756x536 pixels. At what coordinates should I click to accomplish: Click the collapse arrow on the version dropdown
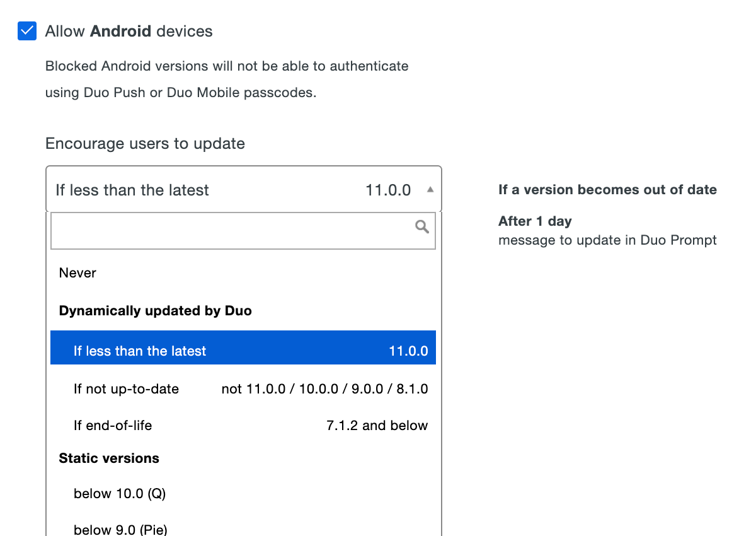click(429, 189)
